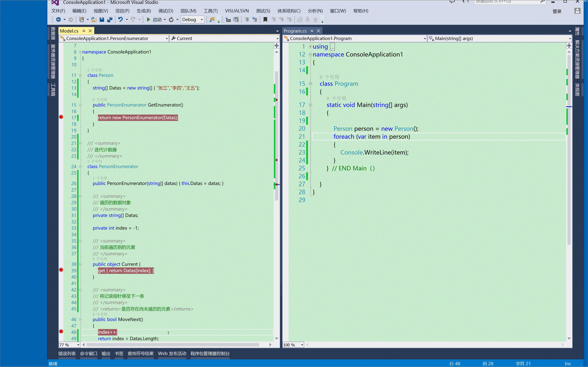
Task: Click the 2 个引用 CodeLens above class Person
Action: coord(95,70)
